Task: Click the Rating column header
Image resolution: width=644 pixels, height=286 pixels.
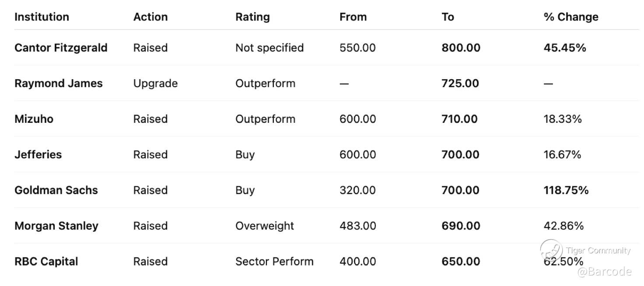Action: (252, 17)
